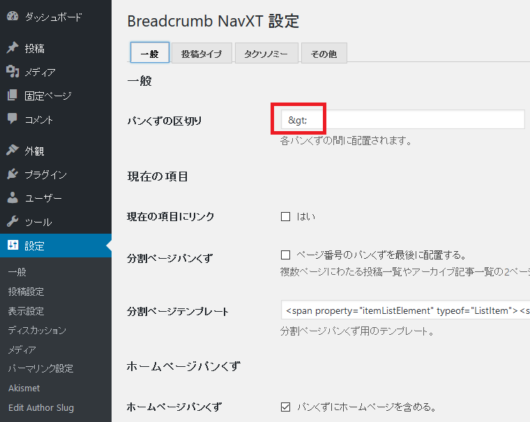530x422 pixels.
Task: Click the plug icon beside プラグイン
Action: tap(13, 174)
